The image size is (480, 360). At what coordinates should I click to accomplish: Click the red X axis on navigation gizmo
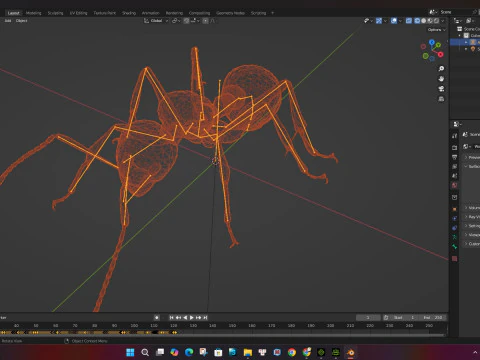441,54
